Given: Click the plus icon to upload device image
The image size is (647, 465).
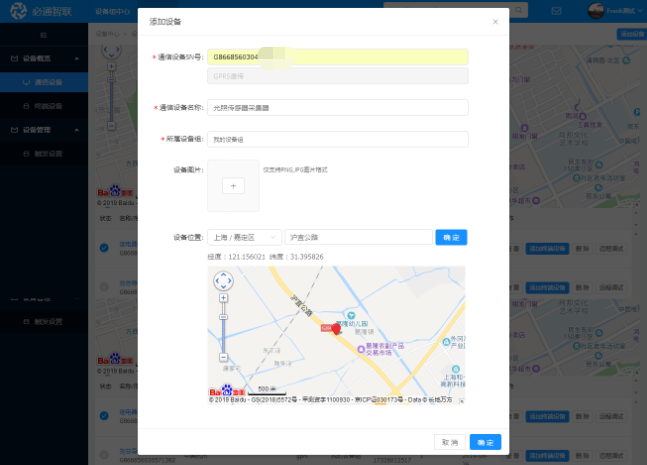Looking at the screenshot, I should pos(232,186).
